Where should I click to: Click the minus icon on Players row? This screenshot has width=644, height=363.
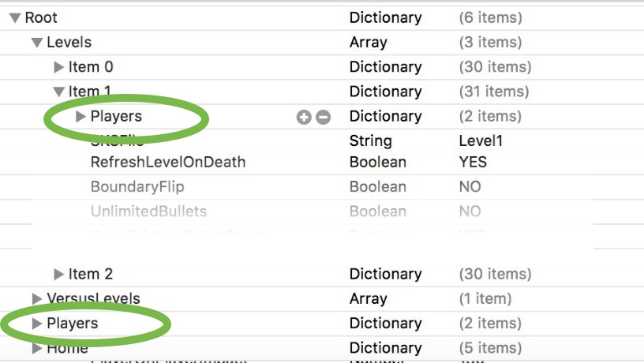[323, 117]
